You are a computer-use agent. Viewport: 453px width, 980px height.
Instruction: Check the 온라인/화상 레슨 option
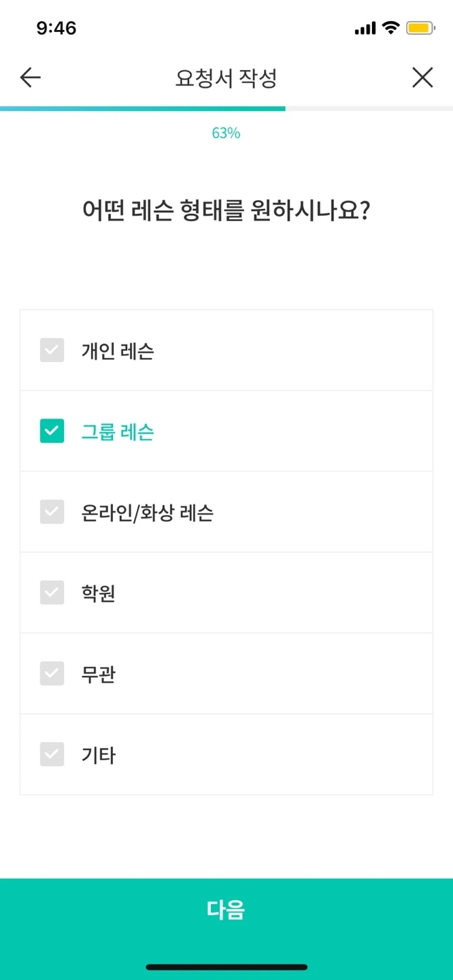[52, 511]
